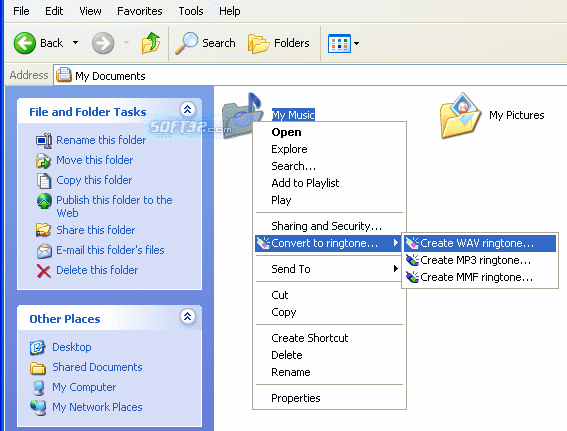Select the My Music folder icon
The height and width of the screenshot is (431, 567).
242,116
